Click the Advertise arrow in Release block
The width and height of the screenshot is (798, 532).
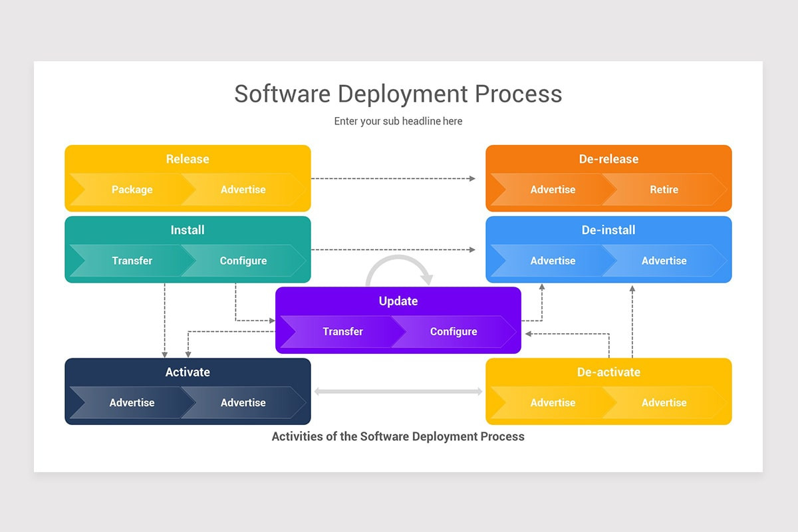click(243, 190)
